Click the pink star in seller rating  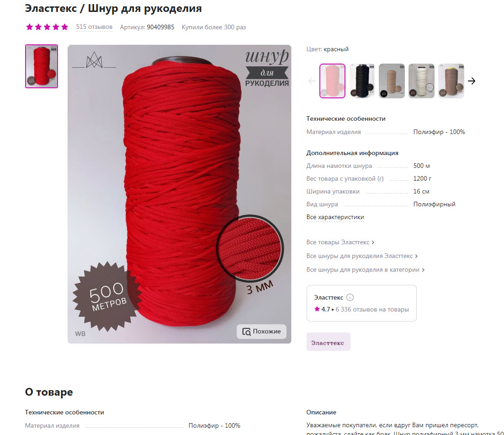(x=317, y=309)
